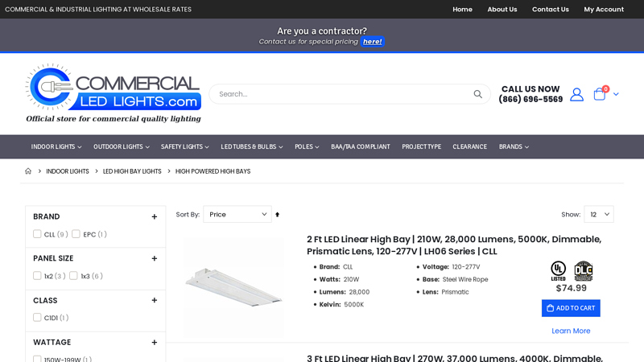Click Learn More for LH06 high bay
This screenshot has height=362, width=644.
(x=571, y=331)
